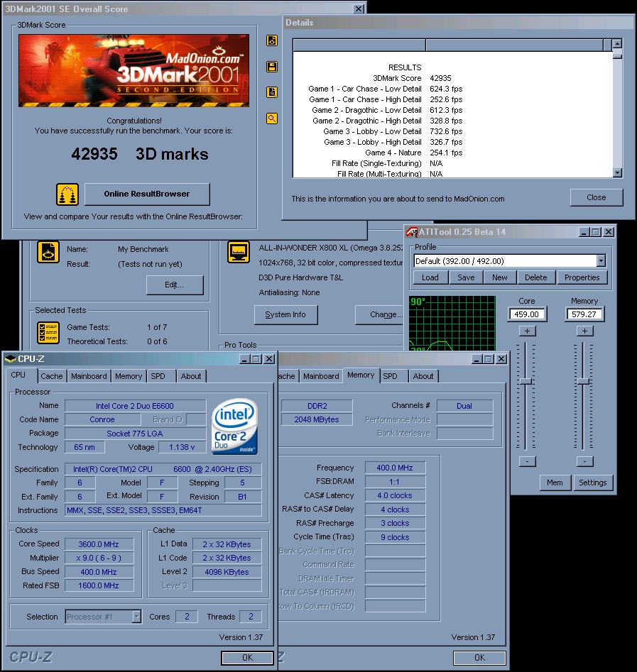Click the Core clock value field 459.00
The image size is (637, 672).
pyautogui.click(x=527, y=314)
